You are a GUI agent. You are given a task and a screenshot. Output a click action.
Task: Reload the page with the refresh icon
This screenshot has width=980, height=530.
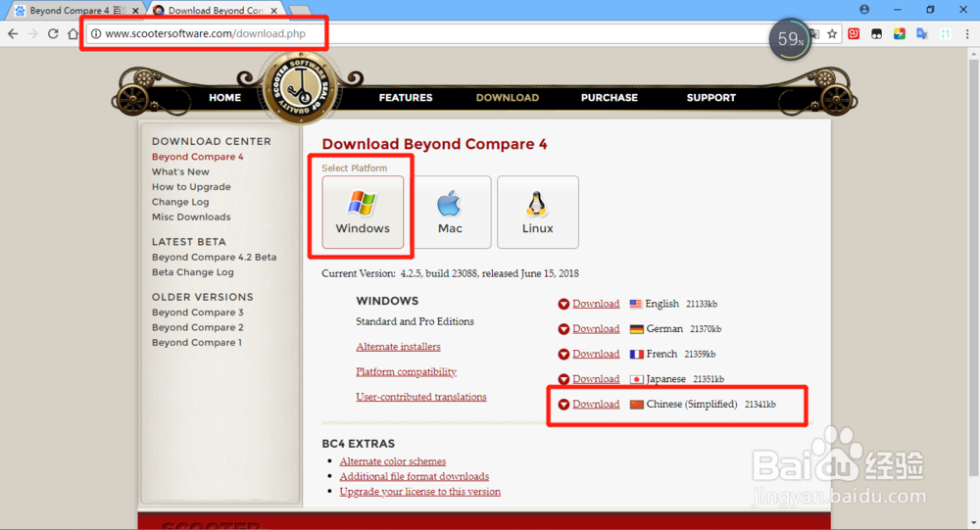(x=53, y=33)
